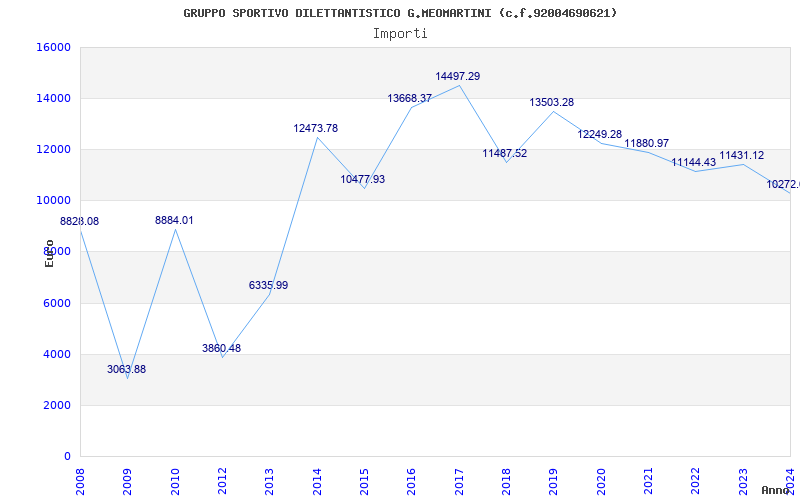
Task: Click the data label 11431.12
Action: [x=742, y=156]
